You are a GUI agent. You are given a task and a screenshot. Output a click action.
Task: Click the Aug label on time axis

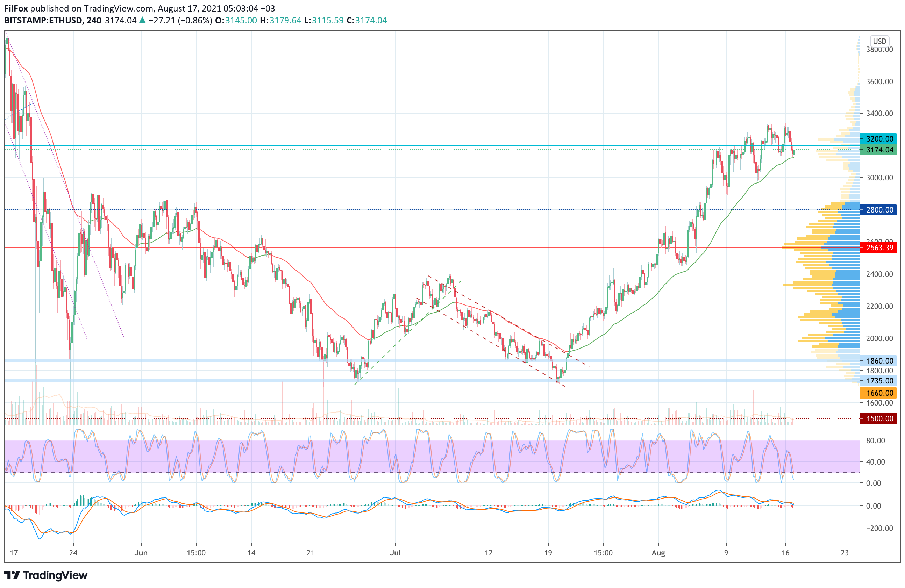(658, 553)
